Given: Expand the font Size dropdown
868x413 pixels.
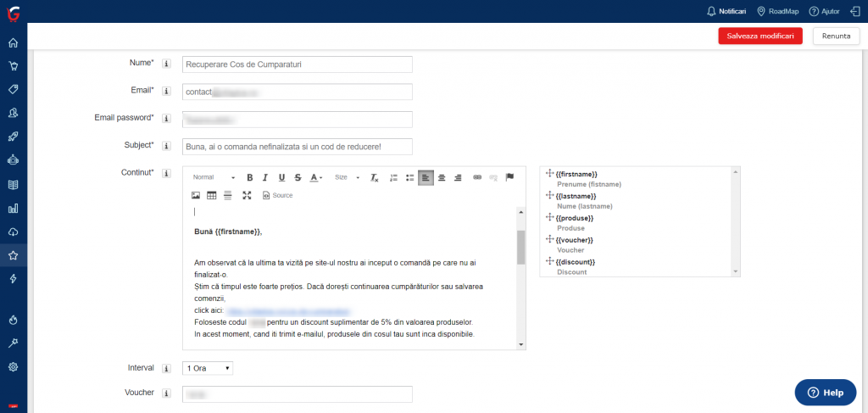Looking at the screenshot, I should click(346, 177).
